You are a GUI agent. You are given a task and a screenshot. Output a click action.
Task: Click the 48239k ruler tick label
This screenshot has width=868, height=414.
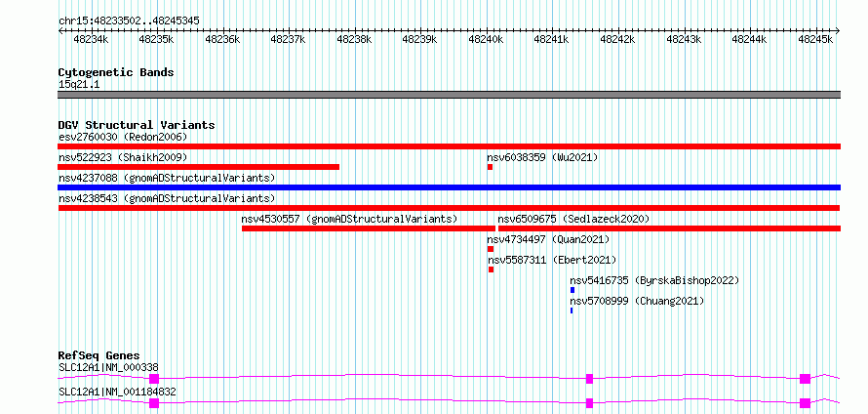coord(420,39)
